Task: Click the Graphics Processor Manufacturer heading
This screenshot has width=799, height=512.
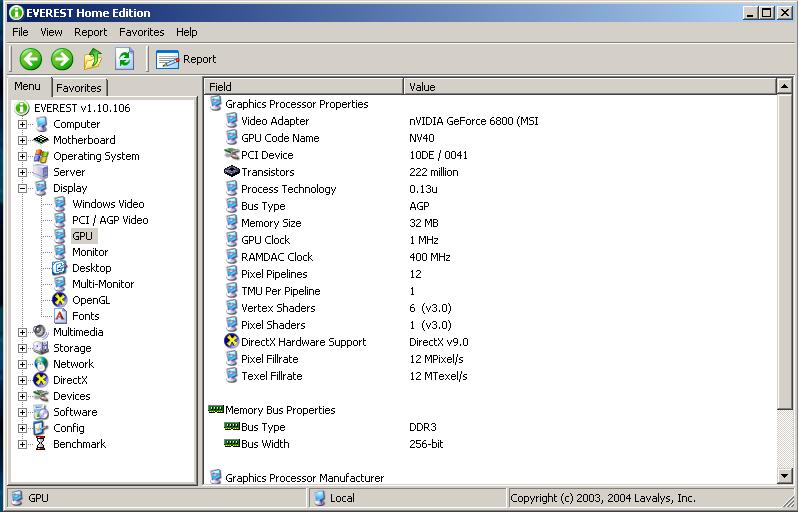Action: click(304, 478)
